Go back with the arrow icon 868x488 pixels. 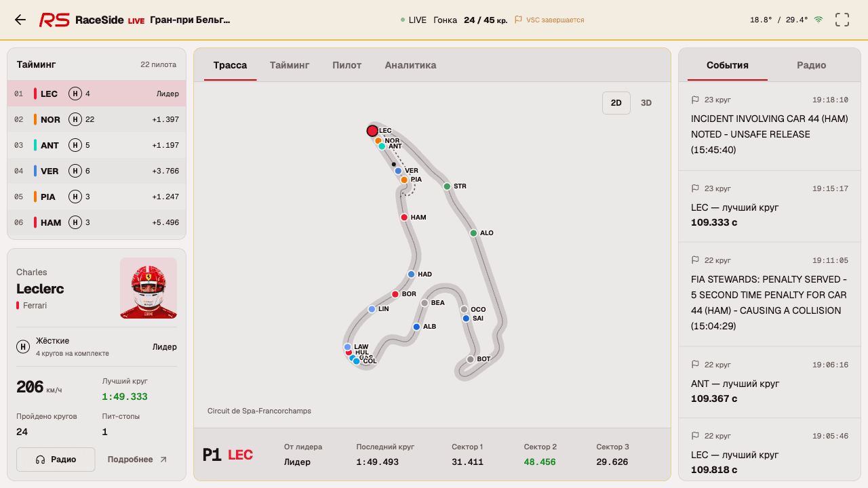[20, 20]
